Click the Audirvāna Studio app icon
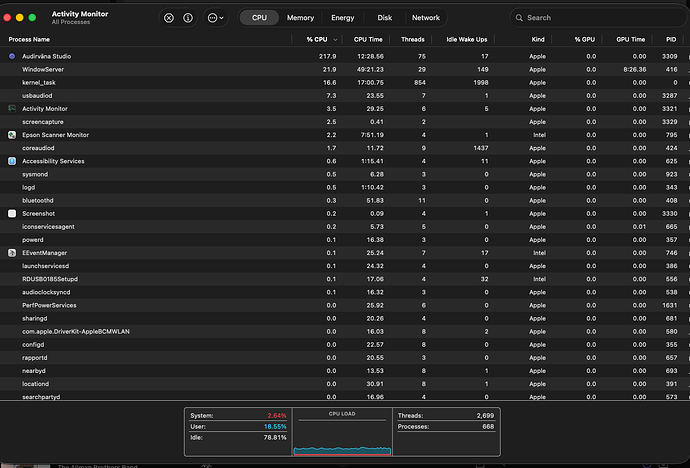690x468 pixels. (x=12, y=56)
